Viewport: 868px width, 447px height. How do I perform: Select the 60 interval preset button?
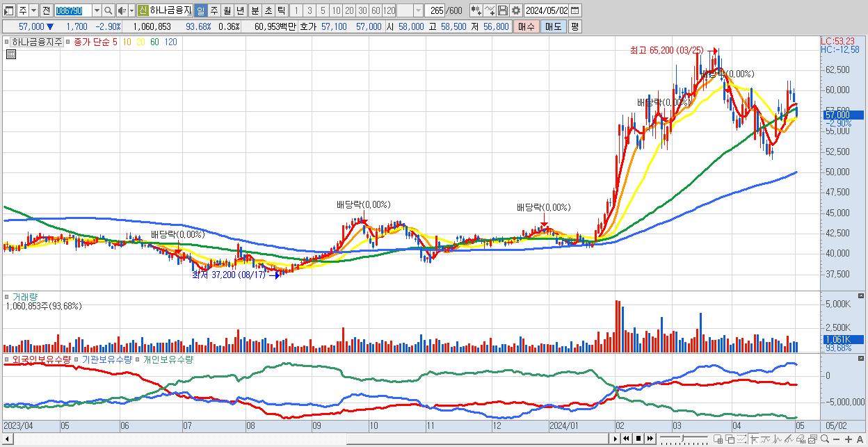point(375,10)
